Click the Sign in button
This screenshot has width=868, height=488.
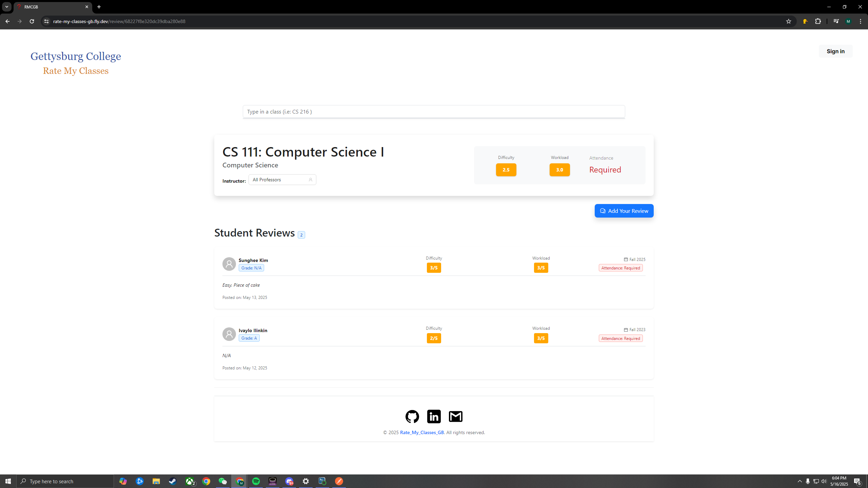835,51
